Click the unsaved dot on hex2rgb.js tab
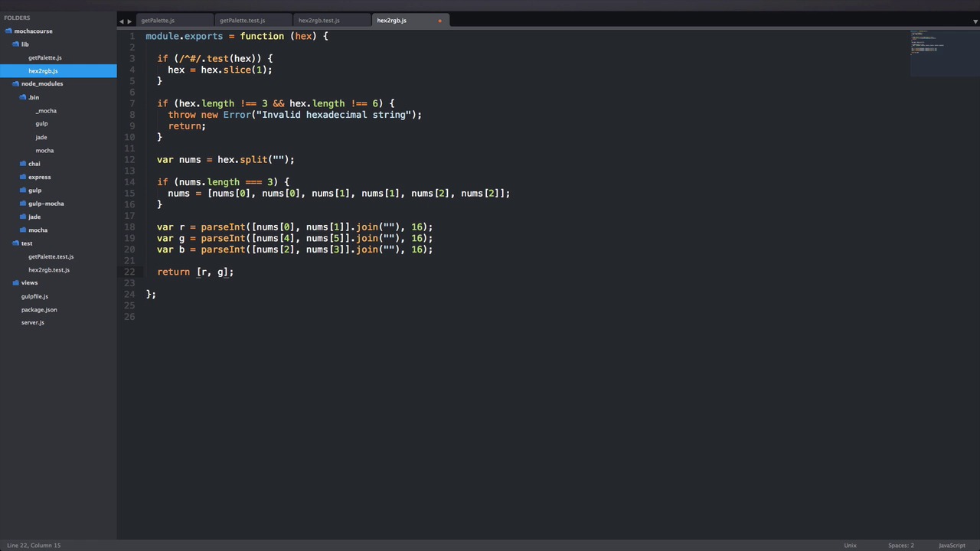 pyautogui.click(x=439, y=21)
